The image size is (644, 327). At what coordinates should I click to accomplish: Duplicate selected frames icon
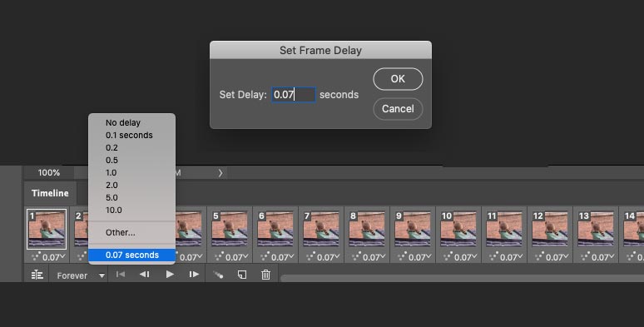click(x=242, y=275)
